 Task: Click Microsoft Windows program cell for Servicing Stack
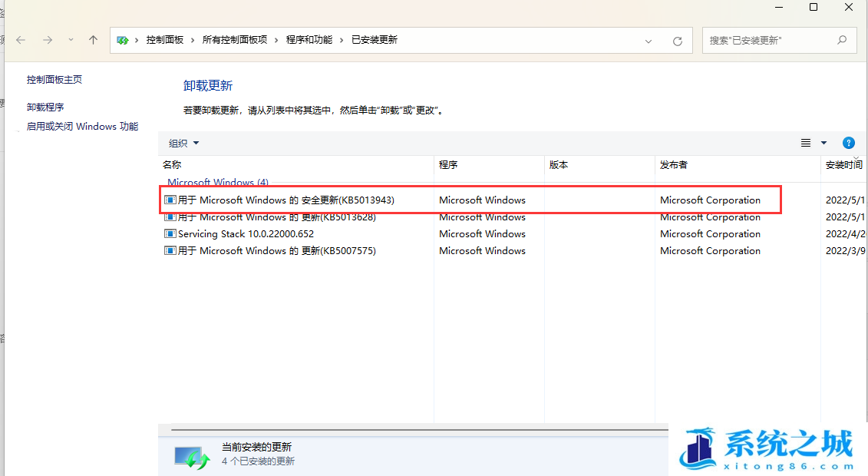(482, 233)
